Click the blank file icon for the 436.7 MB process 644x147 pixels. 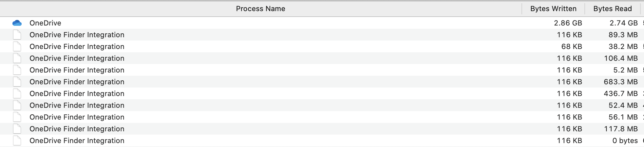(x=17, y=93)
